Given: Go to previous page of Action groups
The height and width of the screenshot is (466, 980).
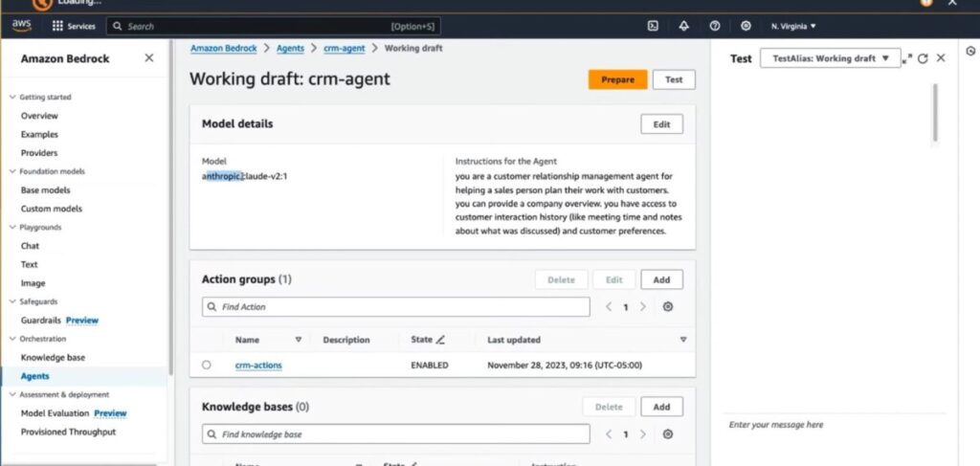Looking at the screenshot, I should (609, 307).
